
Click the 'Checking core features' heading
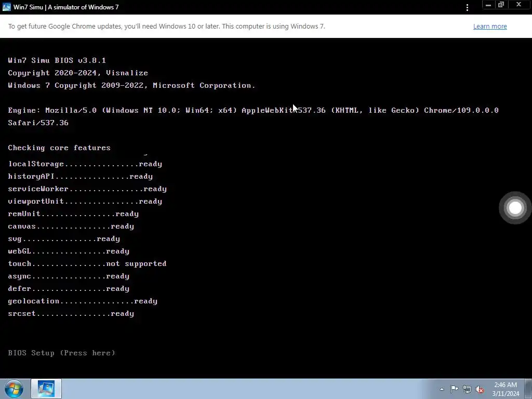click(x=59, y=148)
